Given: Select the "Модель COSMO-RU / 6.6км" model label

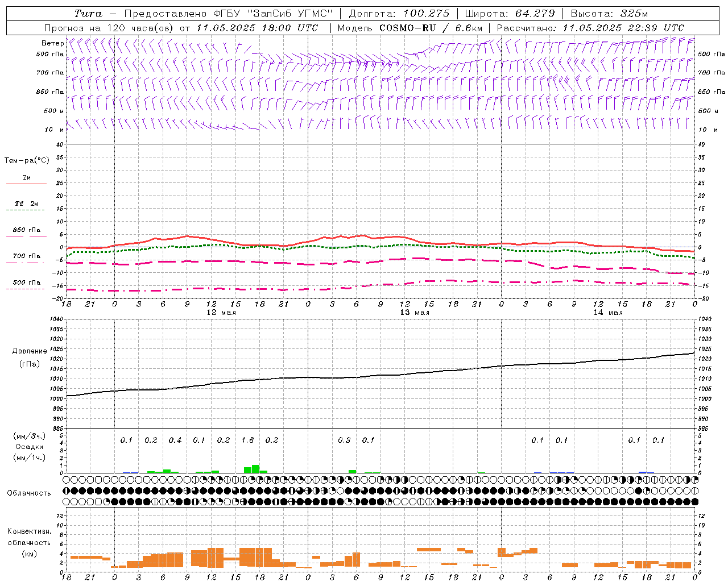Looking at the screenshot, I should (x=410, y=28).
